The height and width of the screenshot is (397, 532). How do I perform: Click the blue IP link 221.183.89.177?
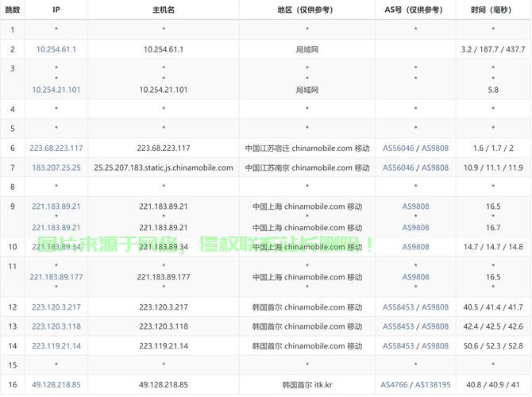[x=56, y=277]
